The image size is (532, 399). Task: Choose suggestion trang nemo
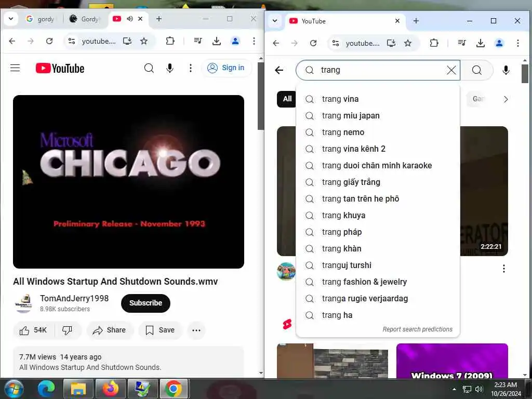(378, 132)
